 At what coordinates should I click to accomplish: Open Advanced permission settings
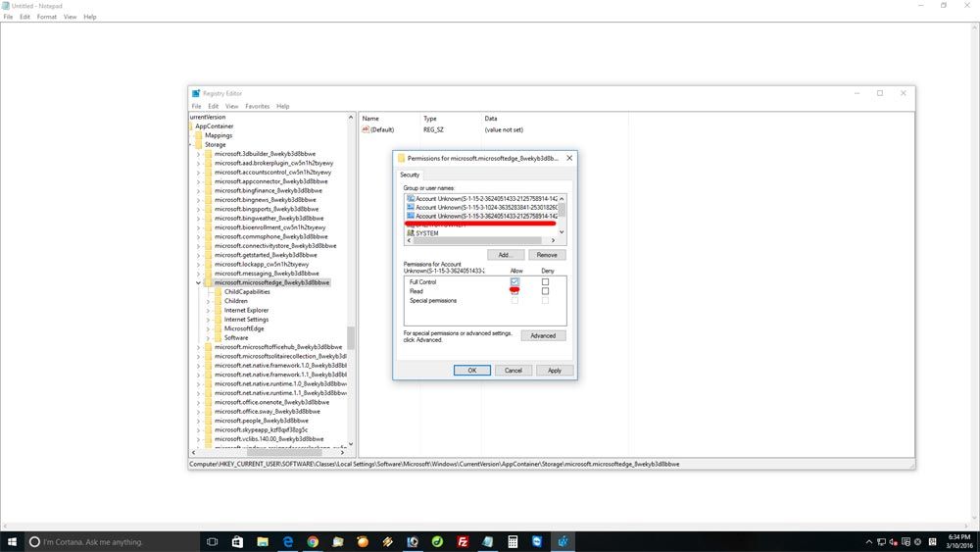click(543, 335)
